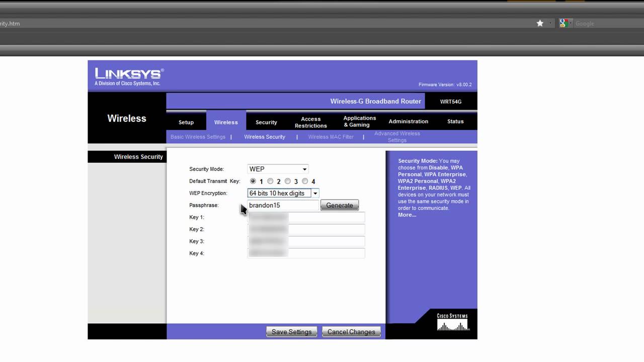This screenshot has width=644, height=362.
Task: Open the Security Mode WEP dropdown
Action: pos(278,169)
